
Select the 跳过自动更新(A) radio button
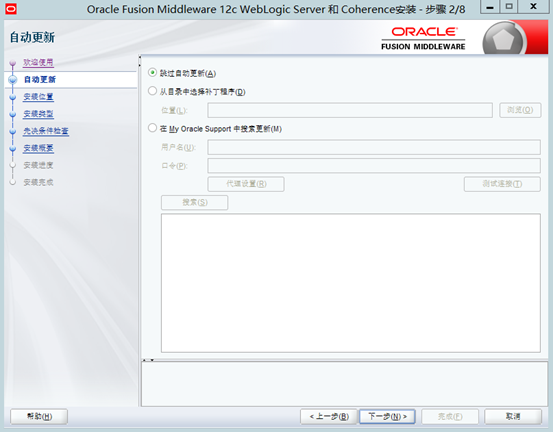point(152,73)
